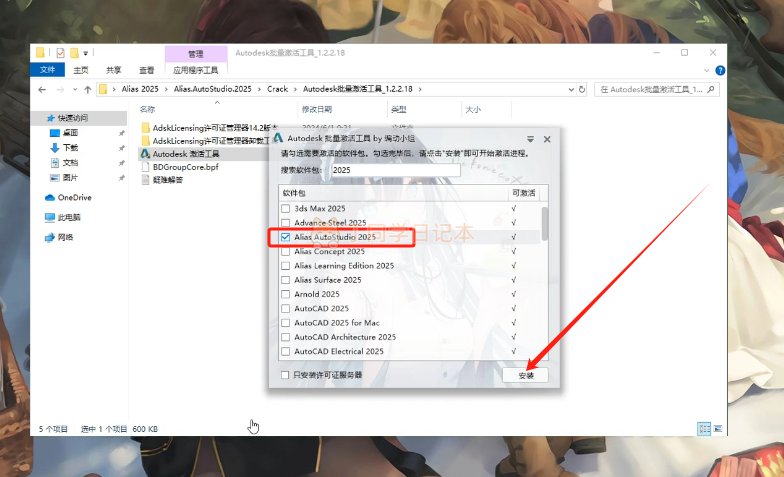Check the AutoCAD 2025 checkbox
Viewport: 784px width, 477px height.
286,308
